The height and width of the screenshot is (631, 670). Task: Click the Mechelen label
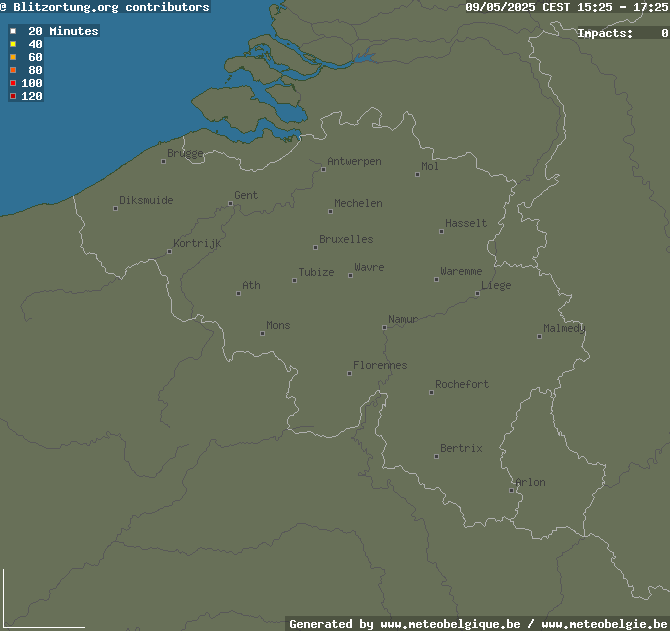point(359,203)
